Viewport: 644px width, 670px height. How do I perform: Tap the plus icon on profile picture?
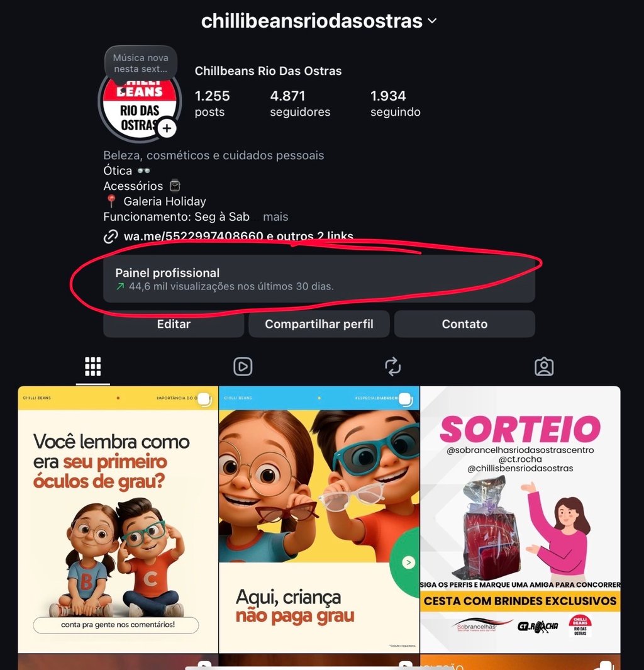(x=167, y=128)
